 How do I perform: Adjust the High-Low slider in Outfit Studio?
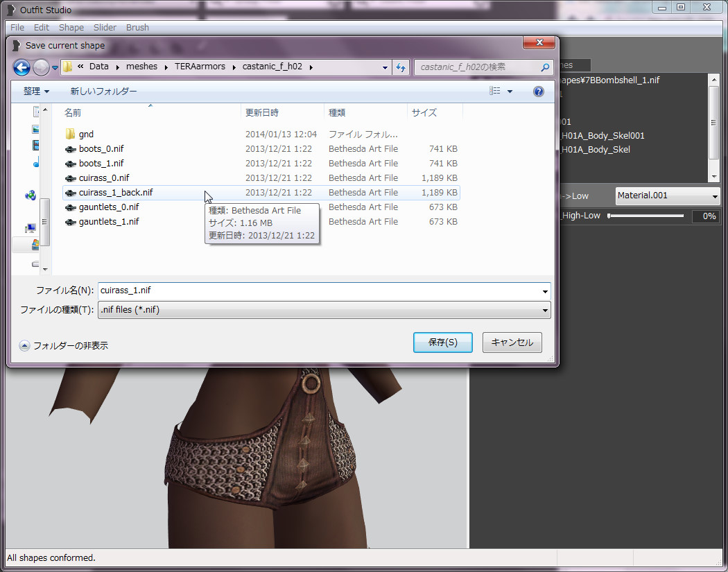[x=645, y=216]
